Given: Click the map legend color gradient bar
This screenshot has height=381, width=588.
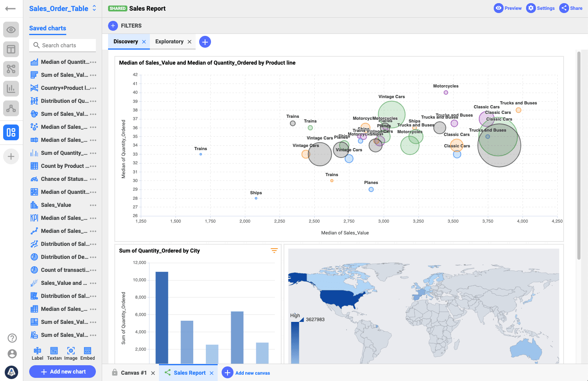Looking at the screenshot, I should coord(295,342).
